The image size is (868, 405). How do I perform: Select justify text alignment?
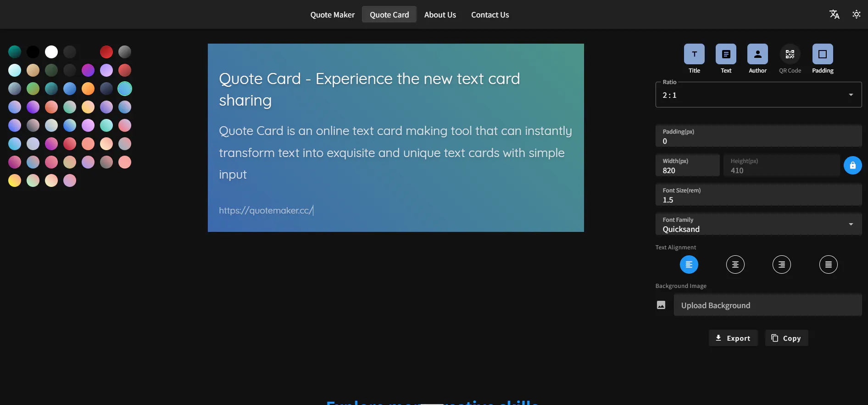point(828,264)
